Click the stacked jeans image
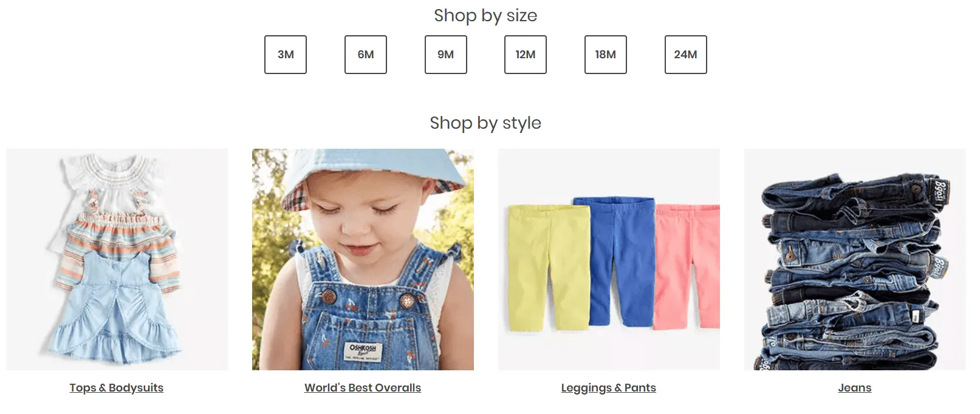 [x=855, y=259]
